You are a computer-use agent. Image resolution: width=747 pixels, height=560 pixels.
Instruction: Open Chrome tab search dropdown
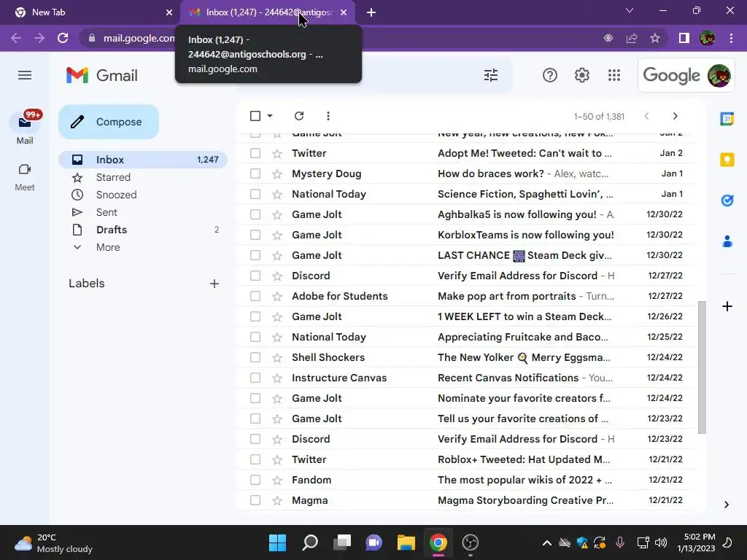tap(630, 10)
